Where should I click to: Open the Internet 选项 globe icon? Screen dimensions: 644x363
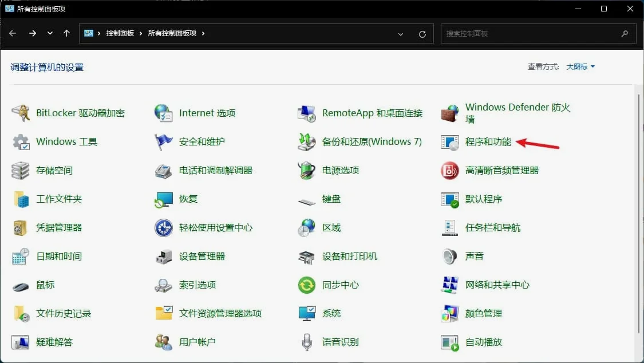click(x=164, y=113)
